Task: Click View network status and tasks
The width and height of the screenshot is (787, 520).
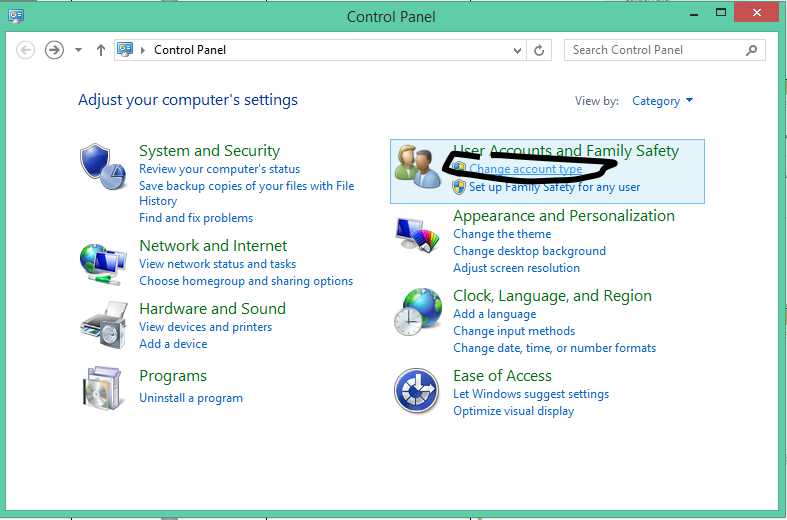Action: [217, 264]
